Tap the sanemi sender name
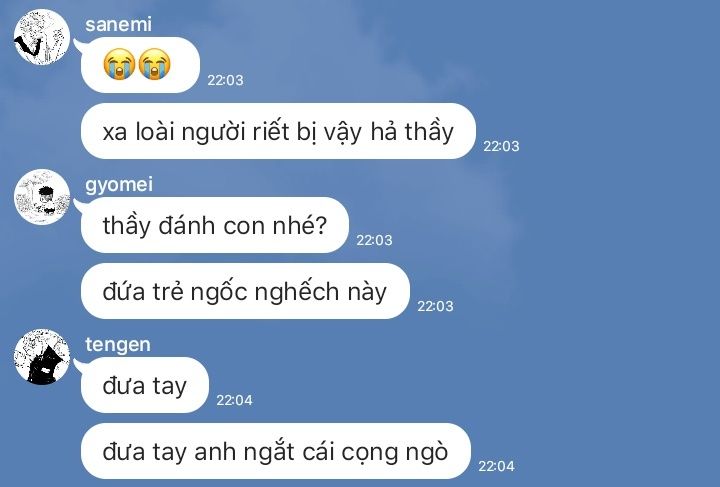720x487 pixels. coord(118,24)
